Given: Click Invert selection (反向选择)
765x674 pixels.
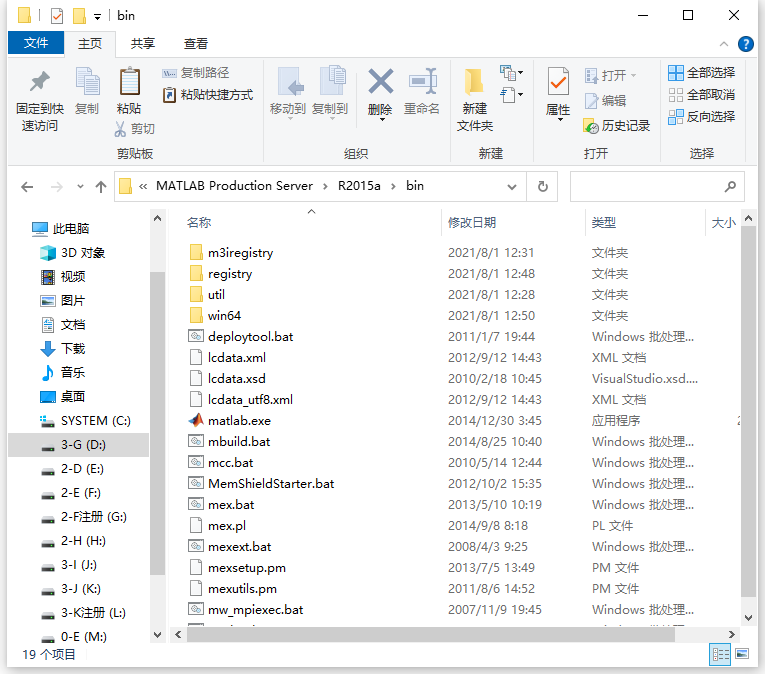Looking at the screenshot, I should pyautogui.click(x=701, y=117).
